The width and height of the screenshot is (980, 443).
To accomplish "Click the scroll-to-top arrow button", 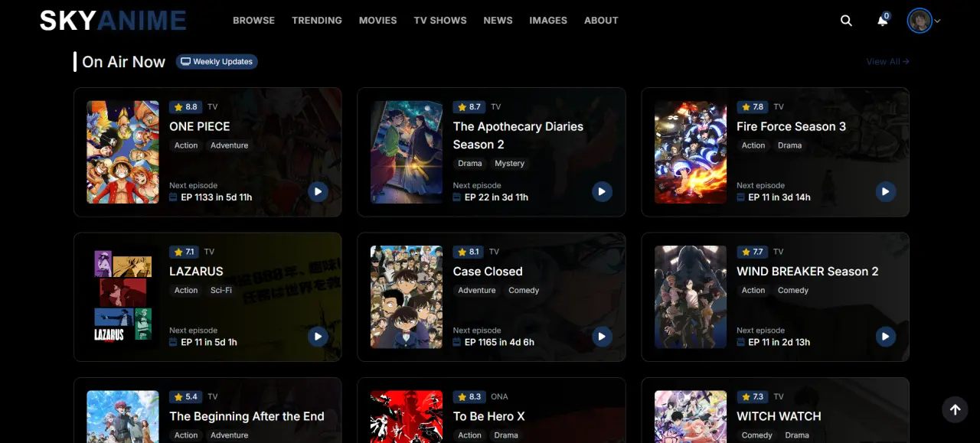I will (955, 409).
